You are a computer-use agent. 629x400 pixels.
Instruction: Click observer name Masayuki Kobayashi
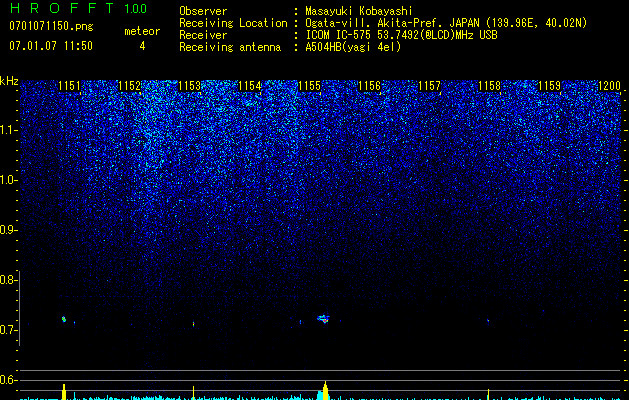point(359,11)
